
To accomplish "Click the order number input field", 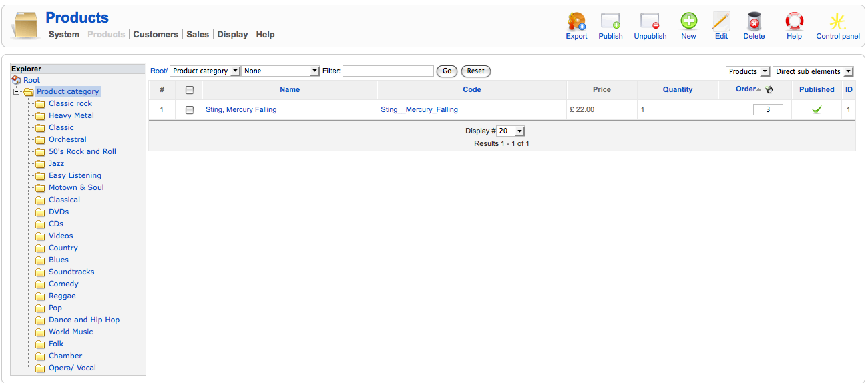I will 768,110.
